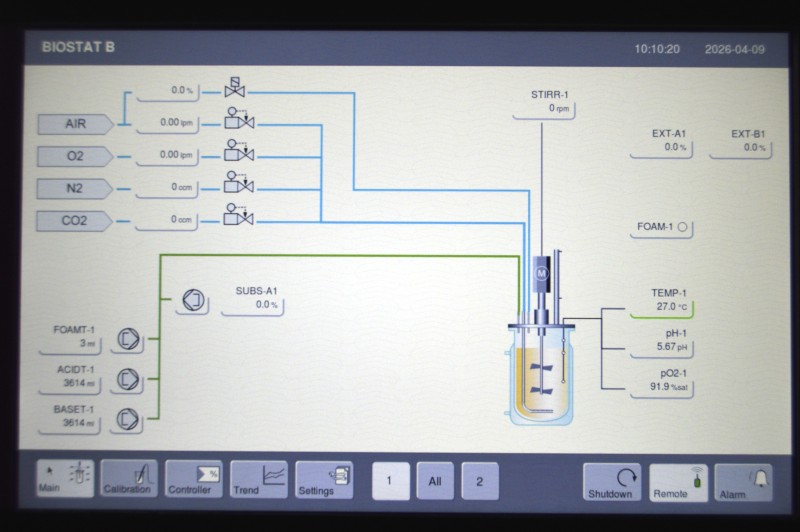The image size is (800, 532).
Task: Select the AIR gas source label
Action: 75,124
